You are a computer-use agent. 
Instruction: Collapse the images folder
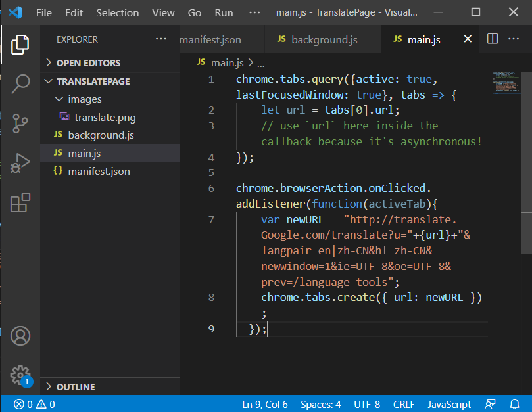tap(84, 99)
